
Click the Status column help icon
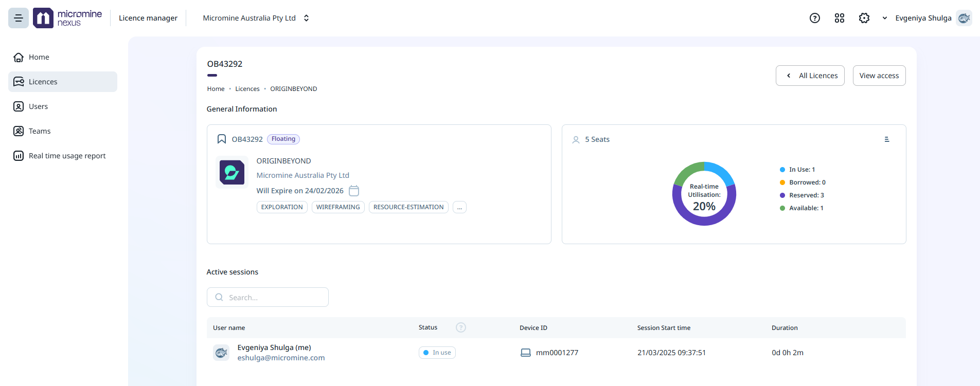click(x=460, y=327)
